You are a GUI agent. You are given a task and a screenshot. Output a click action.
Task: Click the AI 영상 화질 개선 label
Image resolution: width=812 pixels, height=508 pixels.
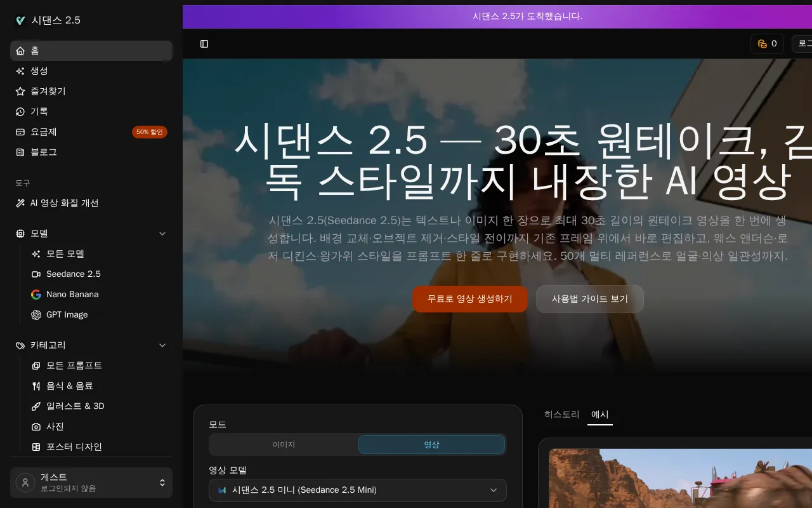click(x=65, y=203)
